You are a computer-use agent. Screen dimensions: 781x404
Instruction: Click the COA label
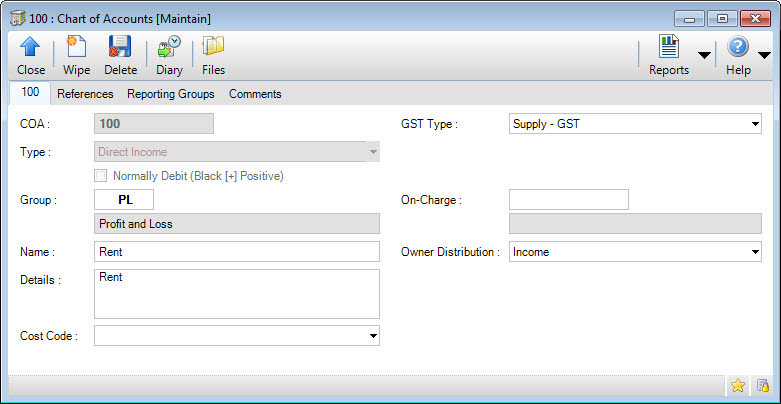35,124
